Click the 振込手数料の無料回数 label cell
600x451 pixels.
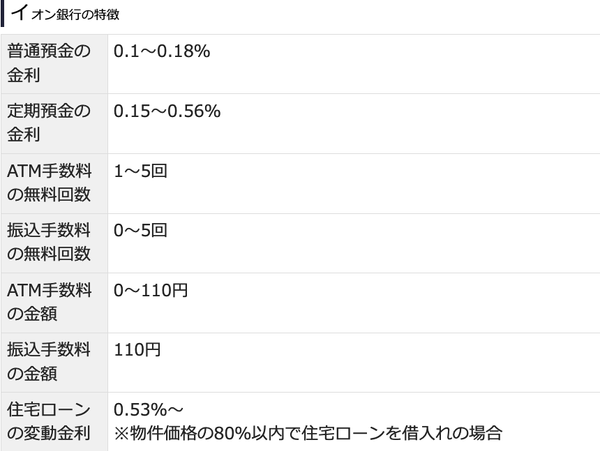[x=53, y=243]
